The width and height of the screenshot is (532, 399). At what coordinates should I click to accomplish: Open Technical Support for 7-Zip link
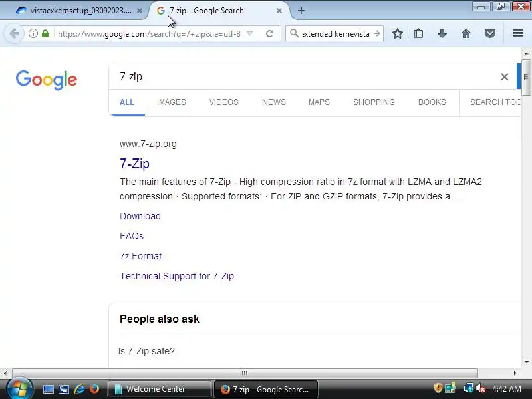pos(177,276)
